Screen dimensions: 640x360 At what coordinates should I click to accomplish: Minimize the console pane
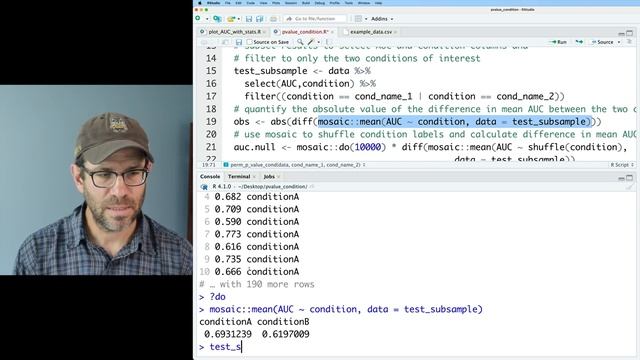621,178
